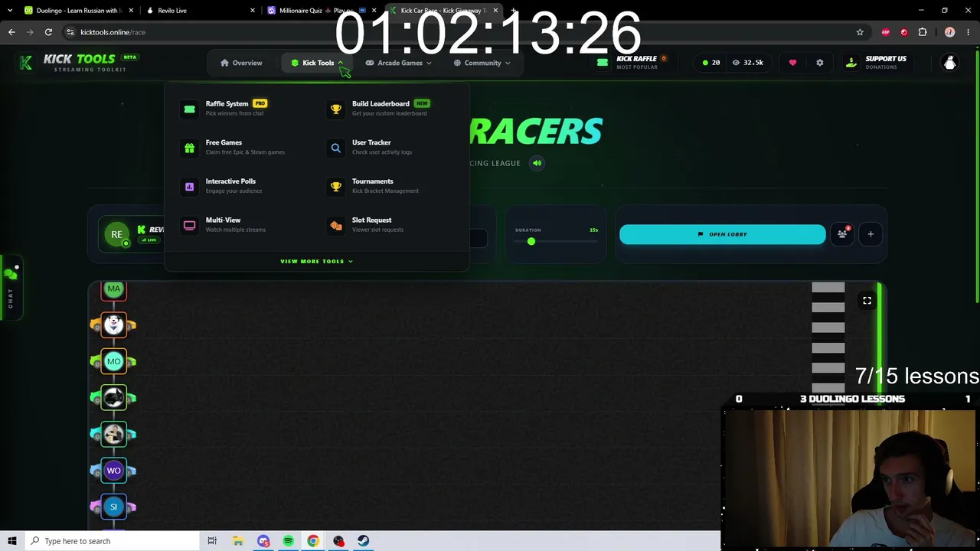Open the OBS icon on the taskbar
This screenshot has height=551, width=980.
[x=338, y=541]
